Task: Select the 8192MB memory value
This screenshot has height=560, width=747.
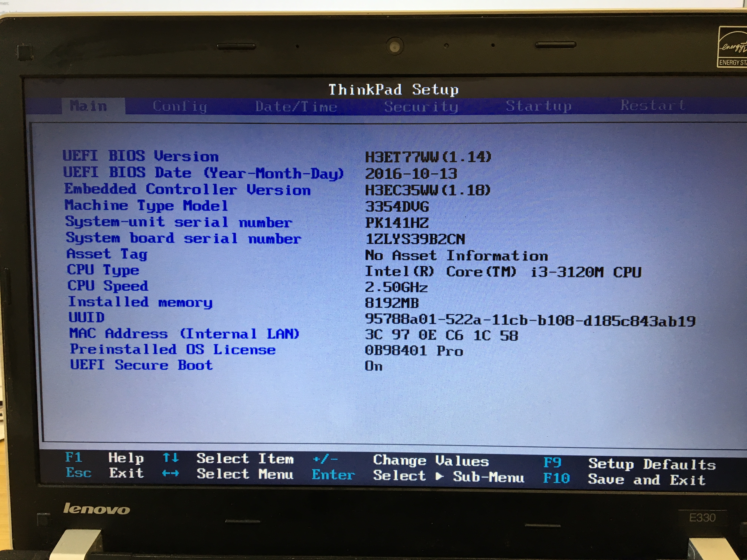Action: point(392,303)
